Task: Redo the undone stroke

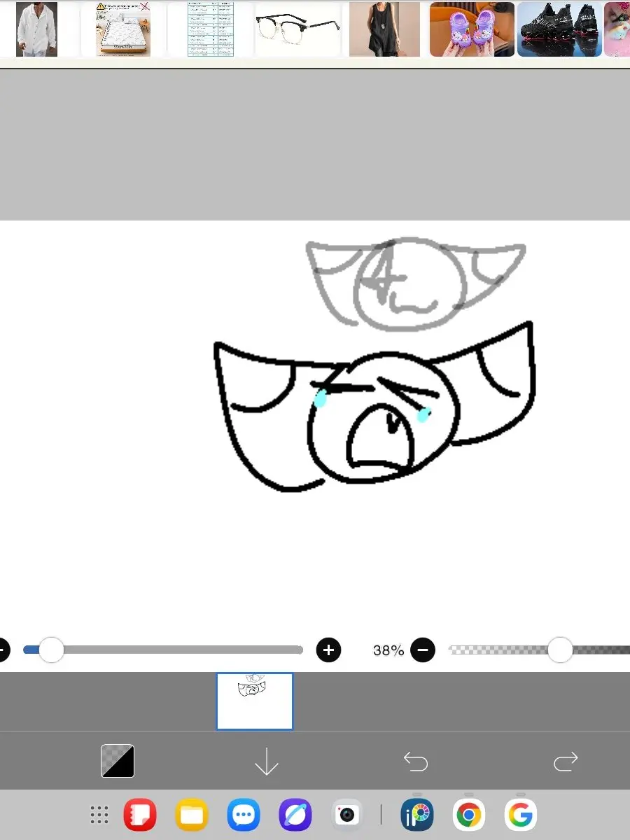Action: point(566,761)
